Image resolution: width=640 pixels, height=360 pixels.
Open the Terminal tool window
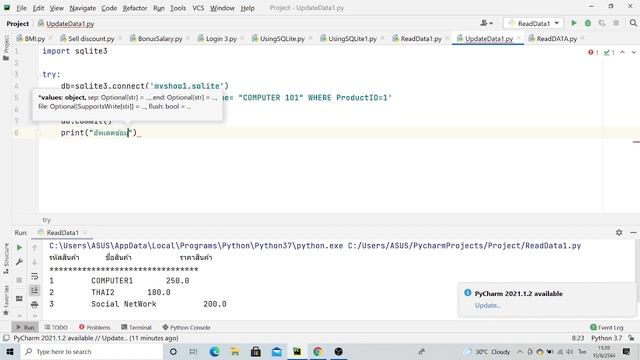click(x=136, y=327)
